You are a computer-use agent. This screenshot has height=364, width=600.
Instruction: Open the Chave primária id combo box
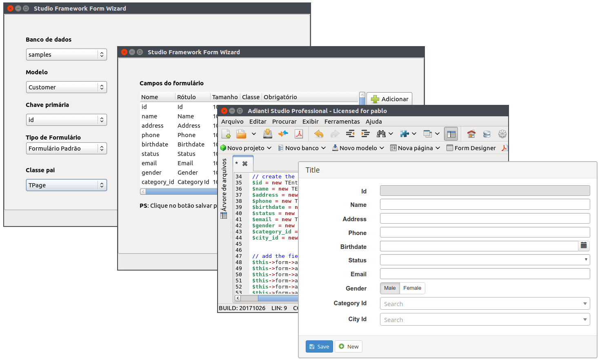67,120
